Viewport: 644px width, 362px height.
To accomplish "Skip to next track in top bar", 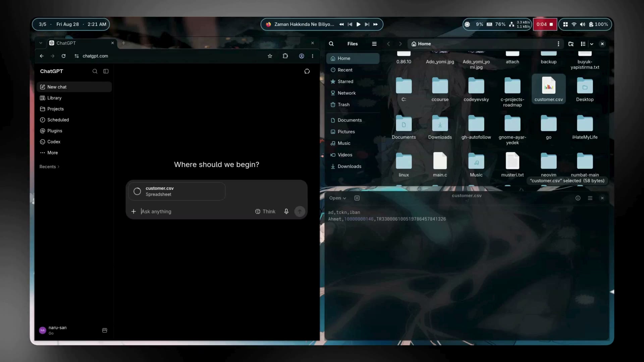I will [367, 24].
